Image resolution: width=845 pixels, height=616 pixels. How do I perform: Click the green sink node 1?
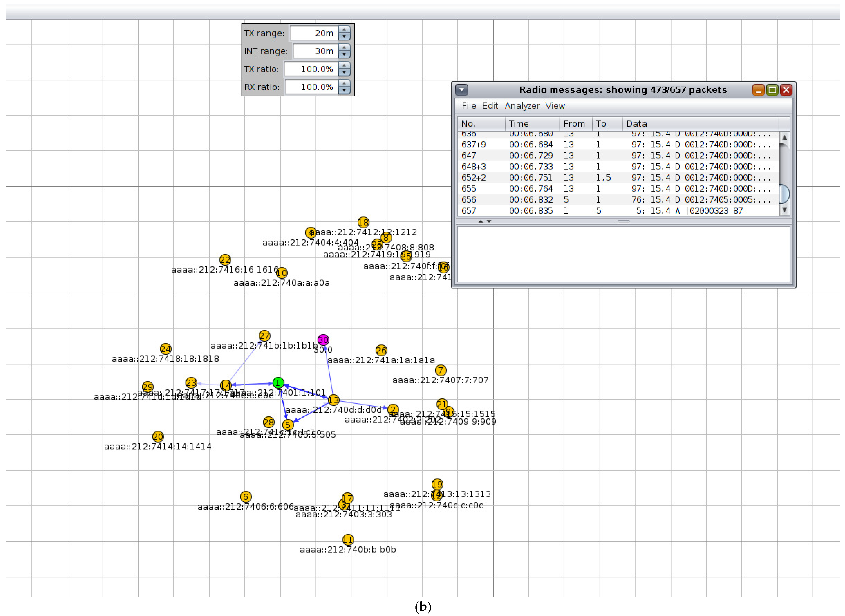click(x=278, y=383)
